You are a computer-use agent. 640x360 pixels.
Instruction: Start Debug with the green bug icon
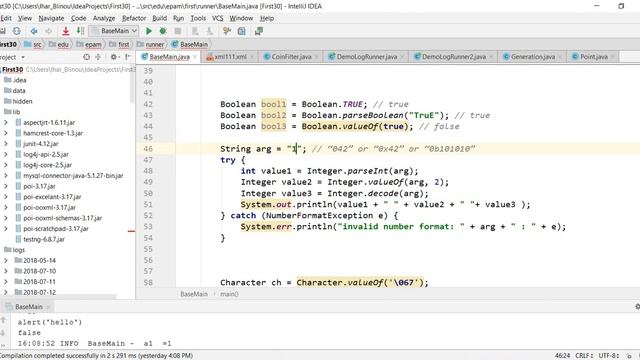163,31
